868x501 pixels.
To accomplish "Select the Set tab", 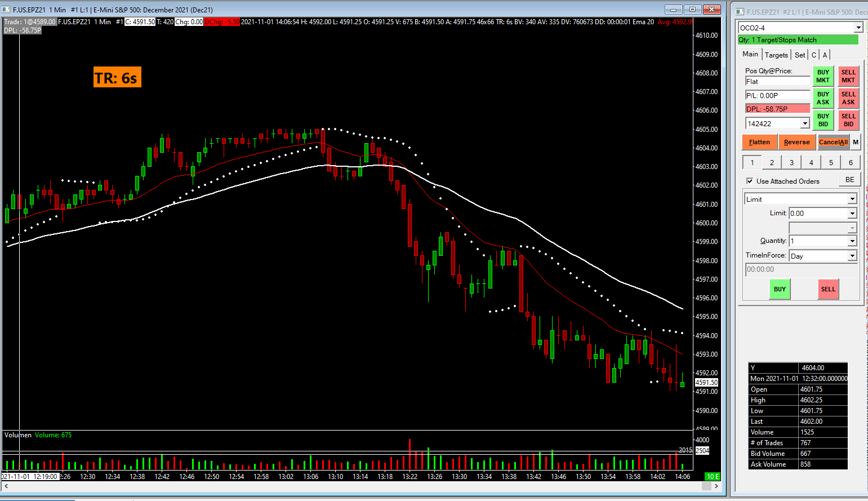I will (800, 55).
